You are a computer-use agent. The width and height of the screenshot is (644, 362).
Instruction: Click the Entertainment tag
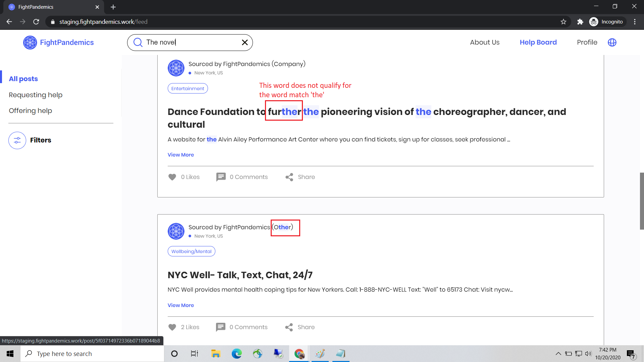188,88
